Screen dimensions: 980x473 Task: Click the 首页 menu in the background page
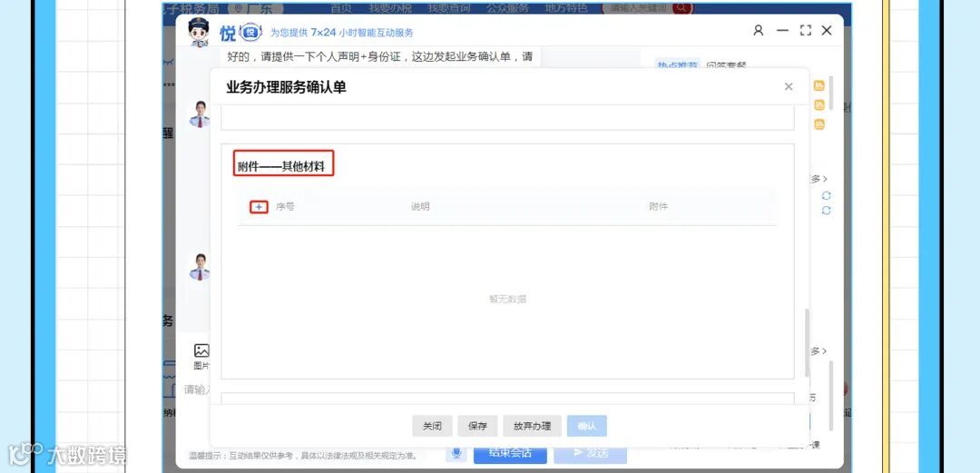pyautogui.click(x=340, y=8)
